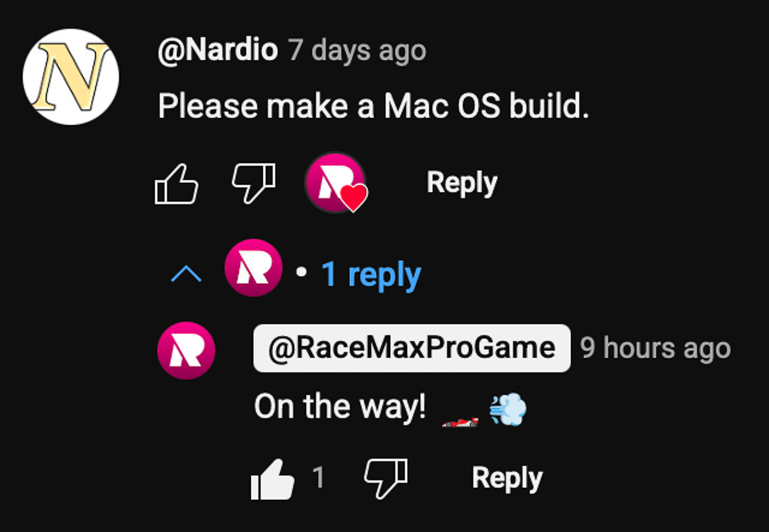Click the creator heart badge on Nardio's comment
This screenshot has width=769, height=532.
pyautogui.click(x=336, y=183)
